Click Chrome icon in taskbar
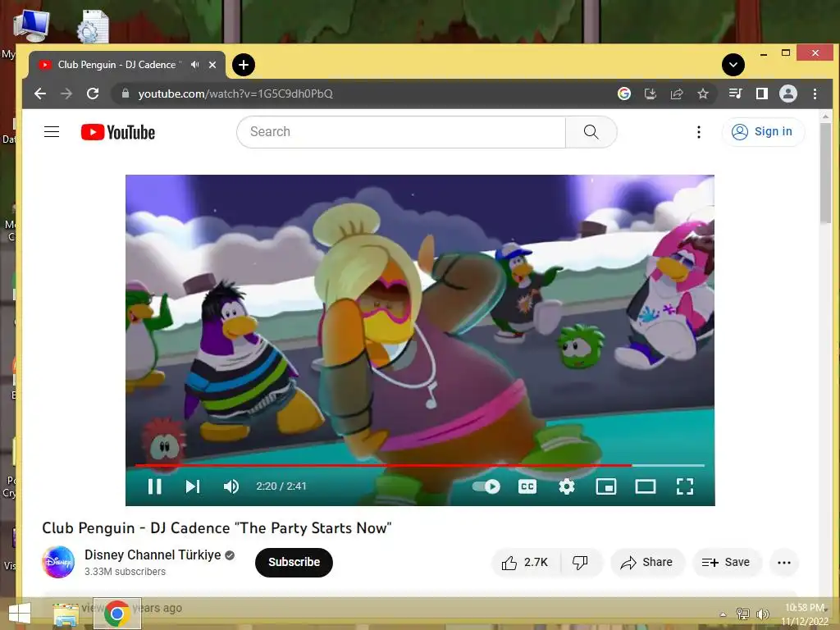Image resolution: width=840 pixels, height=630 pixels. [117, 614]
